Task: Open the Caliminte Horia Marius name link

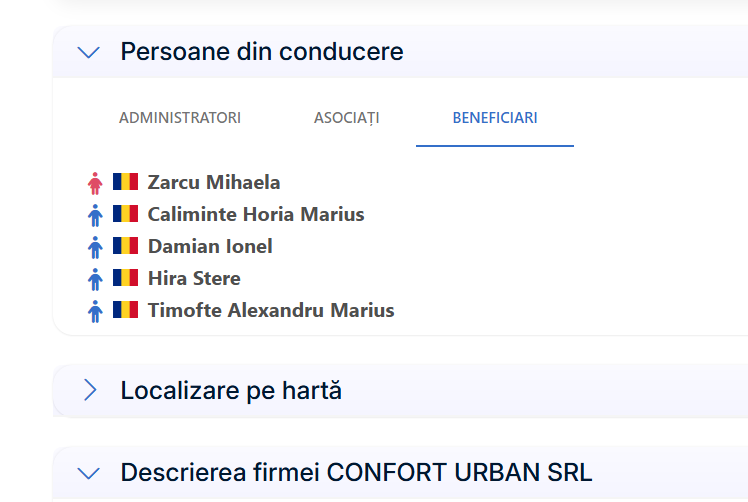Action: coord(256,214)
